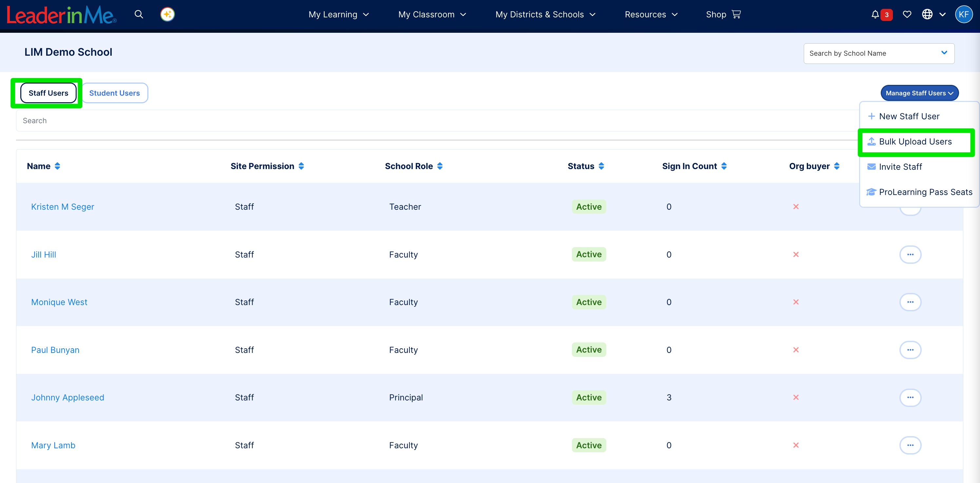Image resolution: width=980 pixels, height=483 pixels.
Task: Click the sparkle AI assistant icon
Action: pyautogui.click(x=167, y=14)
